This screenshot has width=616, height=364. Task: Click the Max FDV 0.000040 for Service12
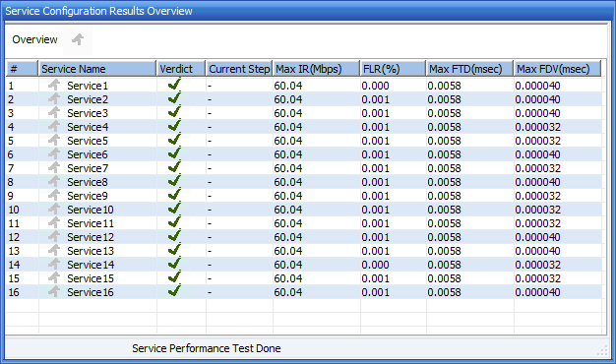point(538,237)
